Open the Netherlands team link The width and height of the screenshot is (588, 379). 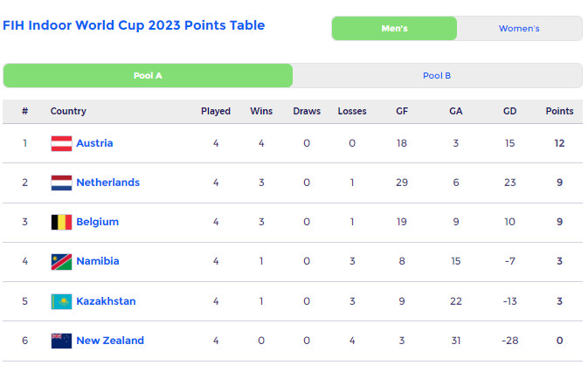click(x=108, y=183)
